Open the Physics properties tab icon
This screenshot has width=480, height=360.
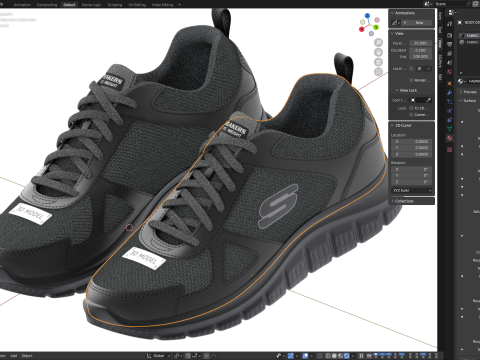[x=450, y=111]
